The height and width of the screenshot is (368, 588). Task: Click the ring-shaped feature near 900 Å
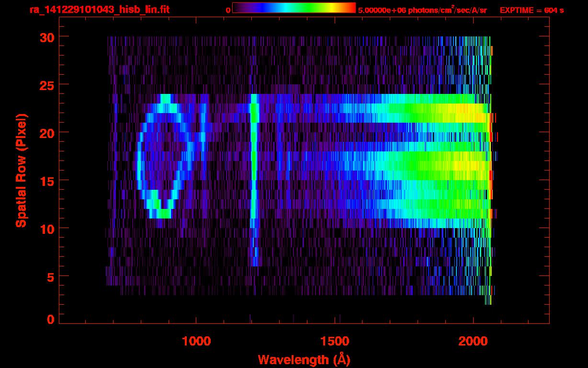(166, 156)
